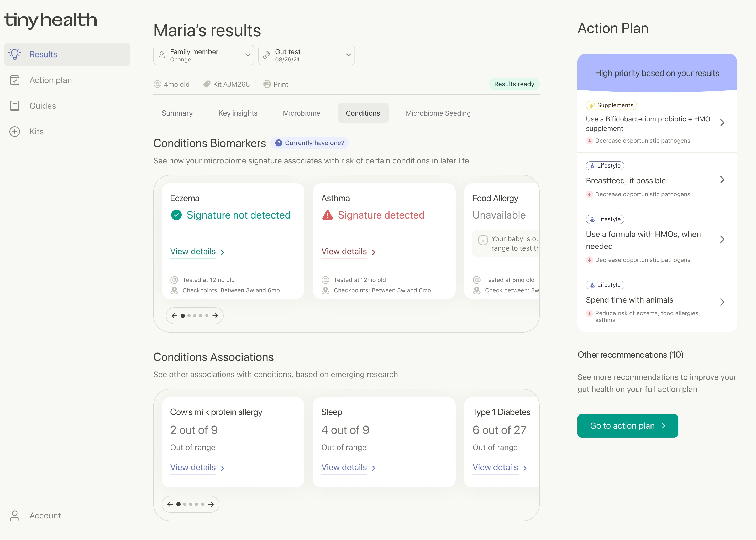Switch to the Microbiome Seeding tab

pyautogui.click(x=438, y=113)
